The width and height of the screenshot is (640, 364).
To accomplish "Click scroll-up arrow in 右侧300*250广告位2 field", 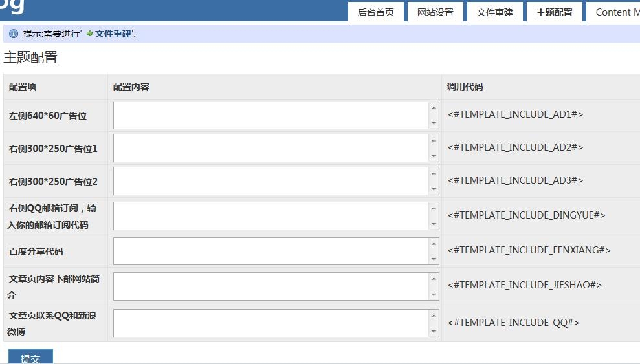I will point(434,173).
